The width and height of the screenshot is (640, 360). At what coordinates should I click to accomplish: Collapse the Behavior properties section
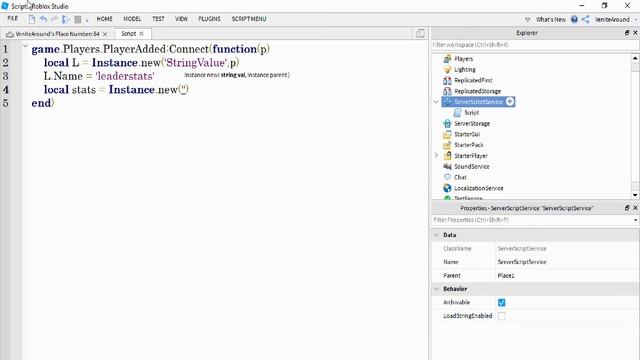[x=436, y=289]
